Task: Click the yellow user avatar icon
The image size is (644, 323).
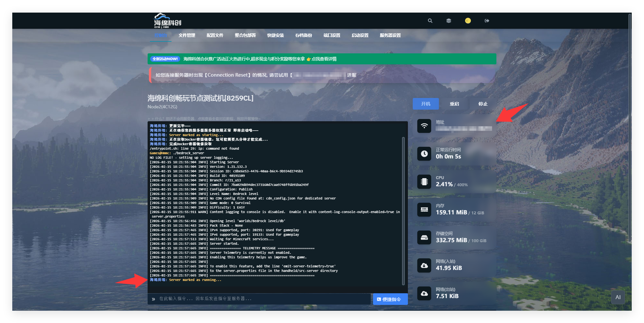Action: (468, 21)
